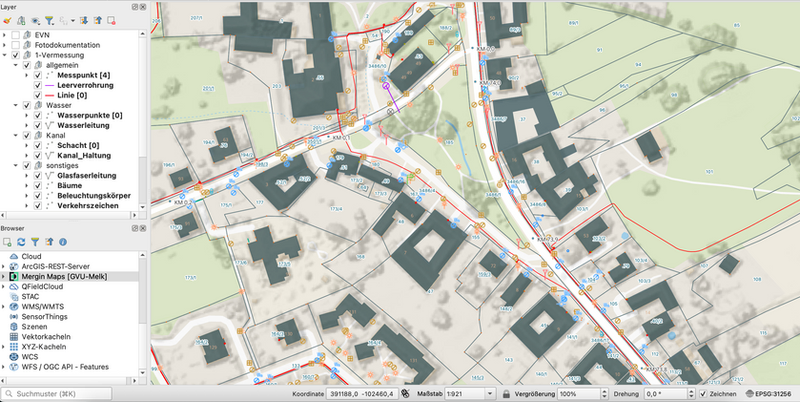Click the Layer panel vertical scrollbar
Screen dimensions: 800x402
click(x=142, y=120)
